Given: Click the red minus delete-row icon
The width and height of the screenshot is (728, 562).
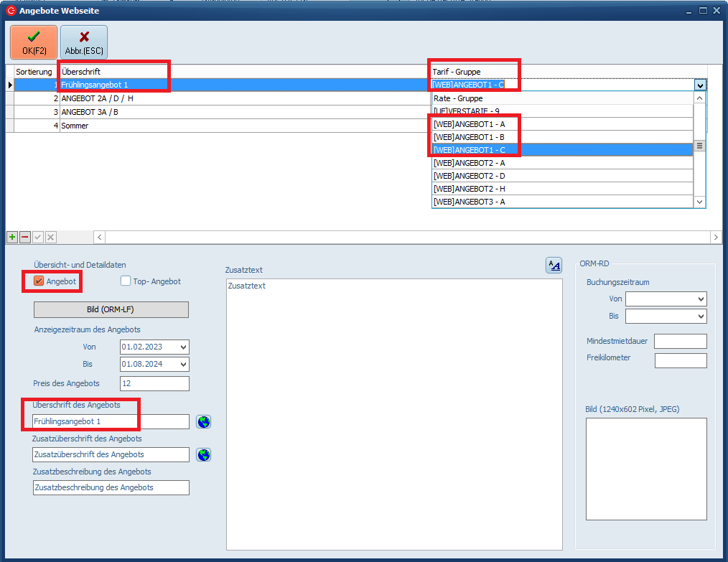Looking at the screenshot, I should [24, 237].
